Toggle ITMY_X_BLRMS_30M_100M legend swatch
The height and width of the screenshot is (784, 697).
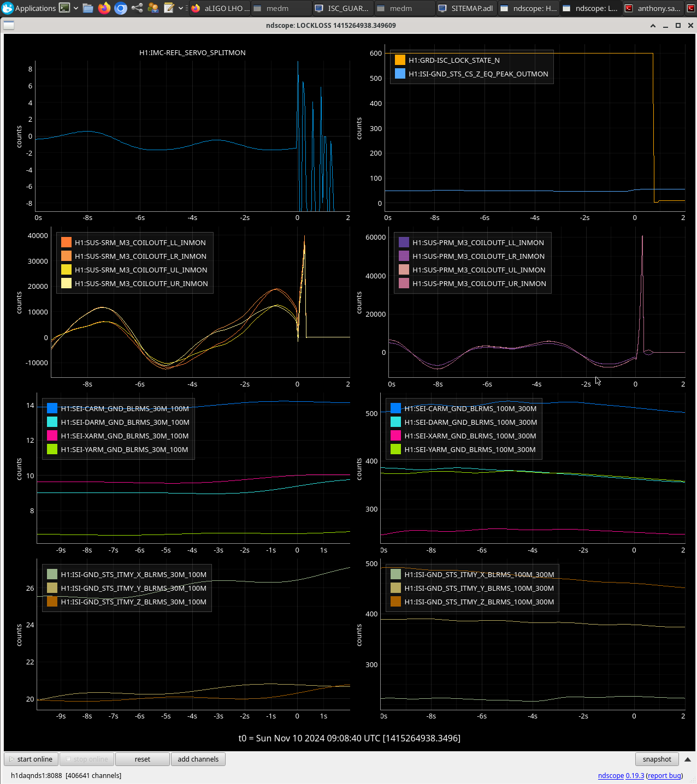(52, 574)
